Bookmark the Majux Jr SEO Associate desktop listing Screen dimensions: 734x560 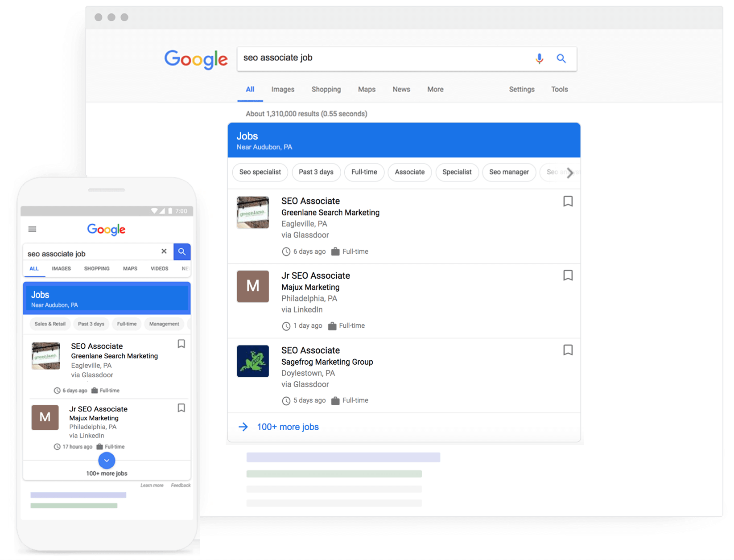[568, 275]
